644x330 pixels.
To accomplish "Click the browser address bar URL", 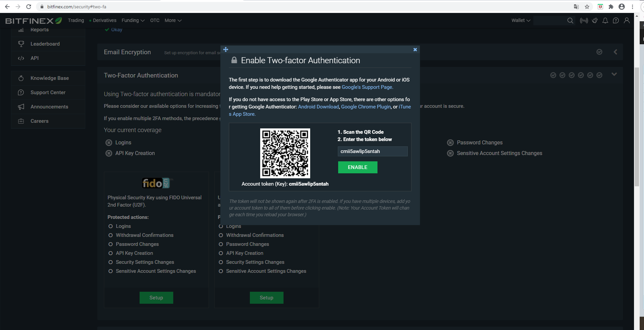I will pyautogui.click(x=77, y=7).
